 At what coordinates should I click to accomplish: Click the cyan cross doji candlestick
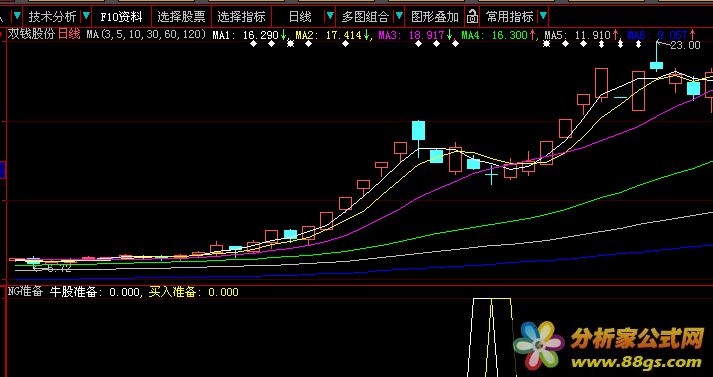click(492, 174)
